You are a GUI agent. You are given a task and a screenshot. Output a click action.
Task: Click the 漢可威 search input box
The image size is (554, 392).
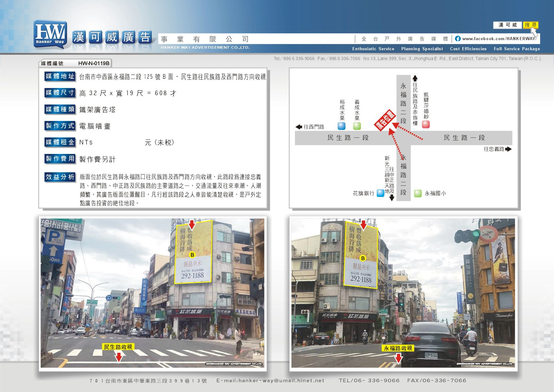click(x=508, y=25)
